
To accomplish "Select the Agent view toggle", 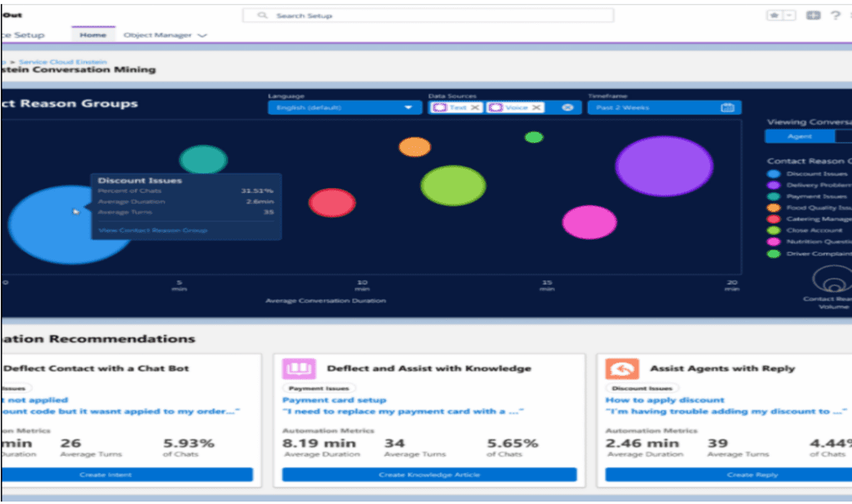I will [799, 136].
